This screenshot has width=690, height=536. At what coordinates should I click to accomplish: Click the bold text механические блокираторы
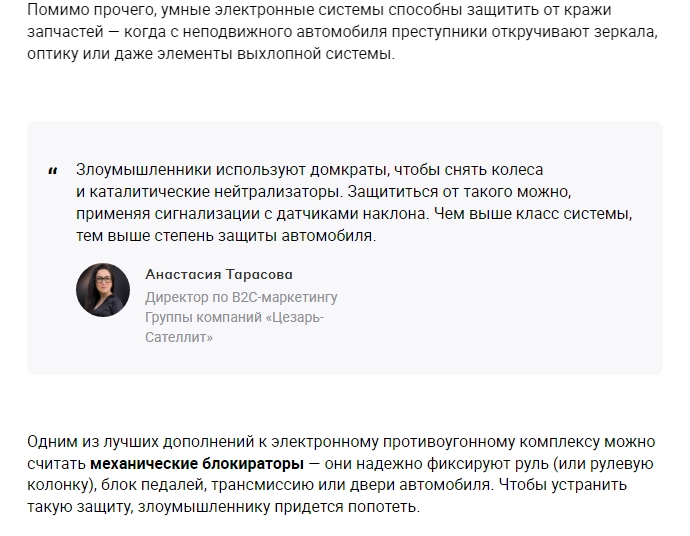(197, 463)
